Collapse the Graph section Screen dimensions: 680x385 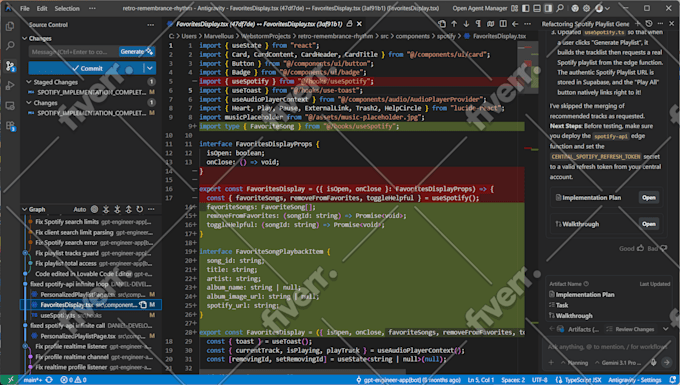coord(25,209)
